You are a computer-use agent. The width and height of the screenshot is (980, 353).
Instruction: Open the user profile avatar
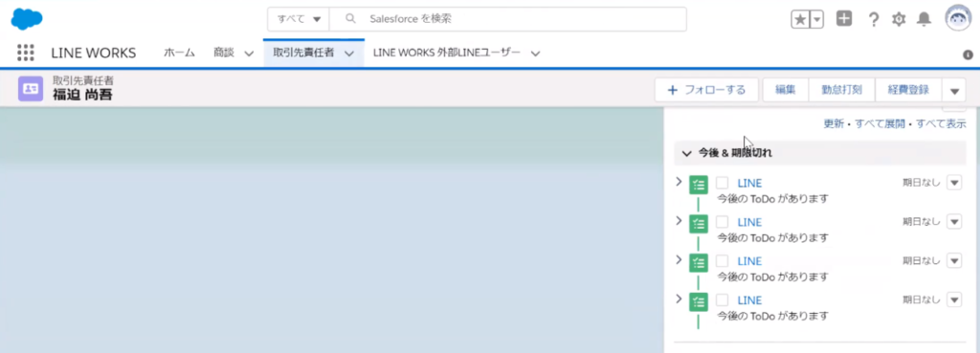coord(957,19)
